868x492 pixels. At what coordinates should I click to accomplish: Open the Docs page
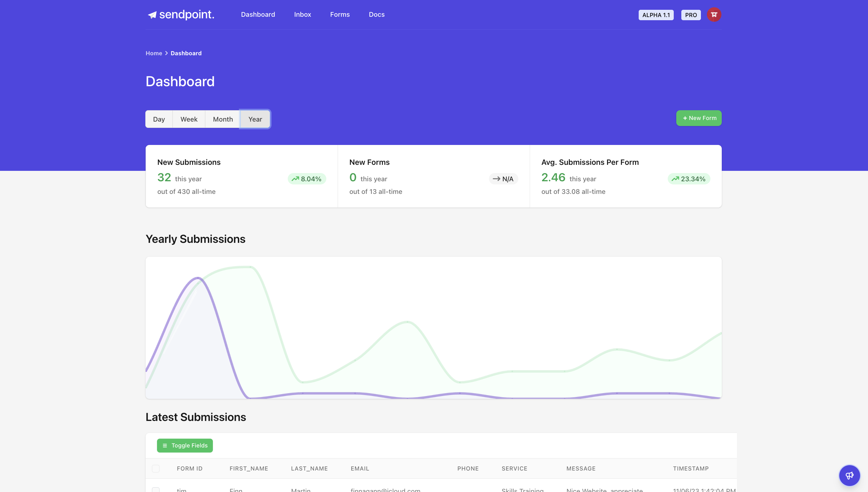376,15
